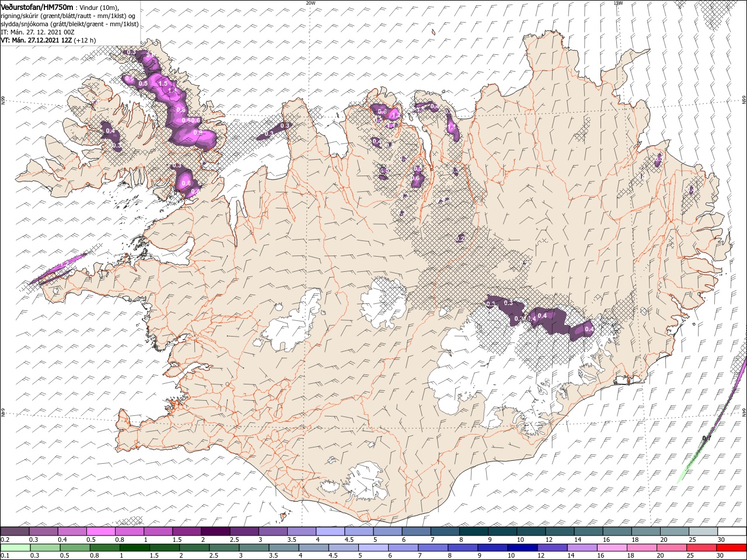
Task: Select the 4 grey-blue swatch in the bottom legend row
Action: tap(313, 548)
